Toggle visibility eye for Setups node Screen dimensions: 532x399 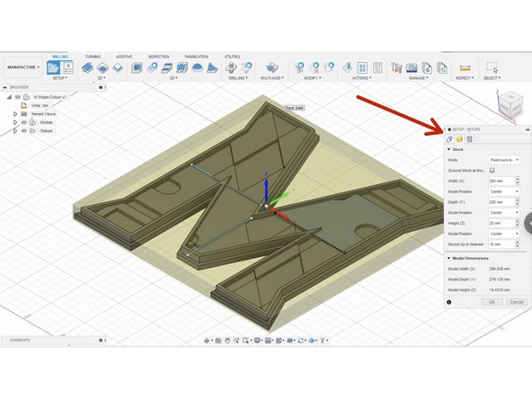24,131
